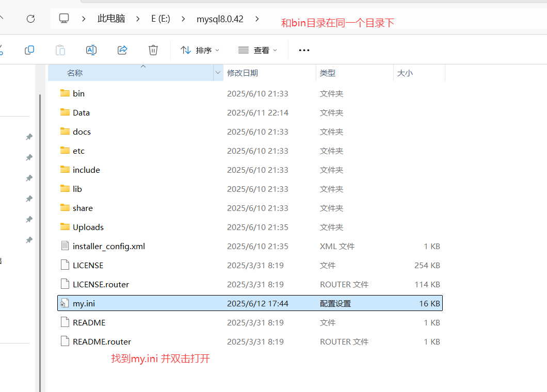
Task: Sort by the 类型 column header
Action: coord(328,73)
